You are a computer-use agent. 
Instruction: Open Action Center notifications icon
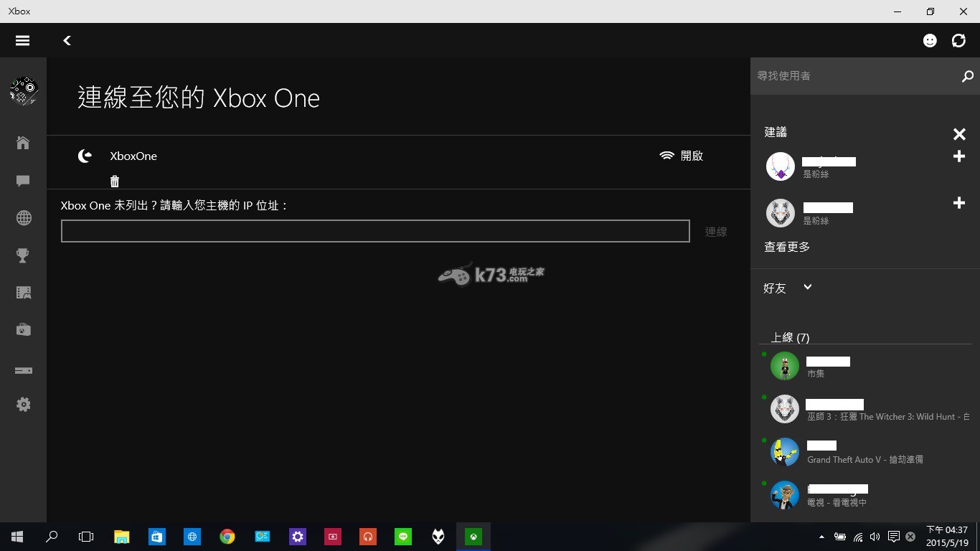[893, 537]
